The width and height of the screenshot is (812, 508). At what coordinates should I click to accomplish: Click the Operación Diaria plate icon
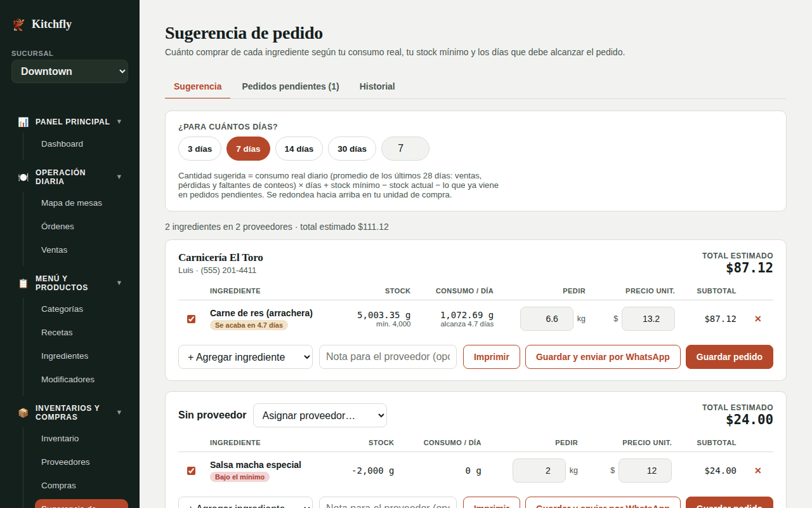click(23, 177)
